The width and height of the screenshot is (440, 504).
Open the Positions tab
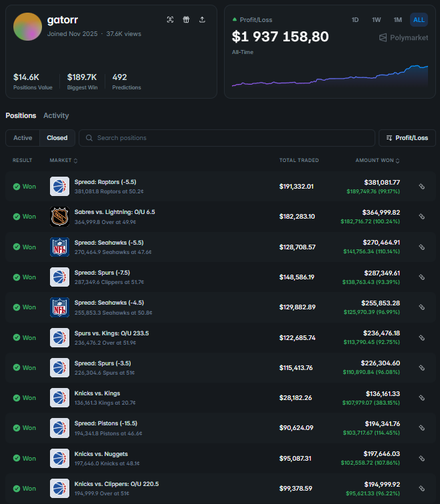[21, 115]
